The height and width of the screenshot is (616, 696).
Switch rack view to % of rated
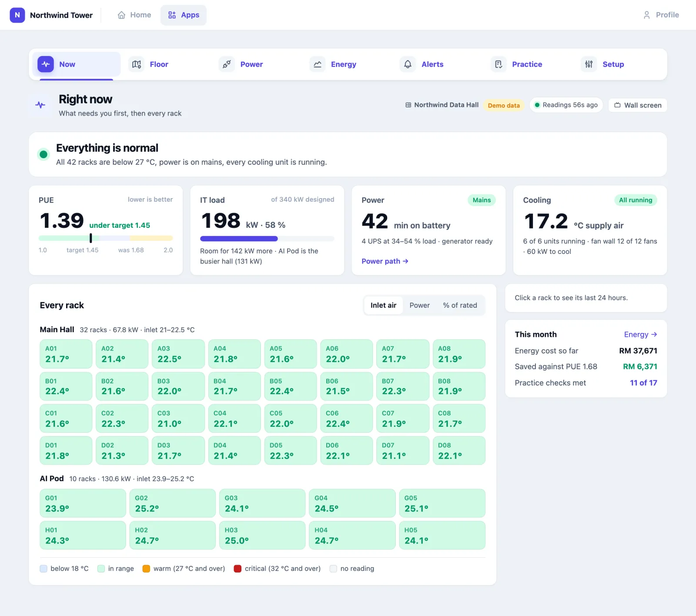pos(460,305)
